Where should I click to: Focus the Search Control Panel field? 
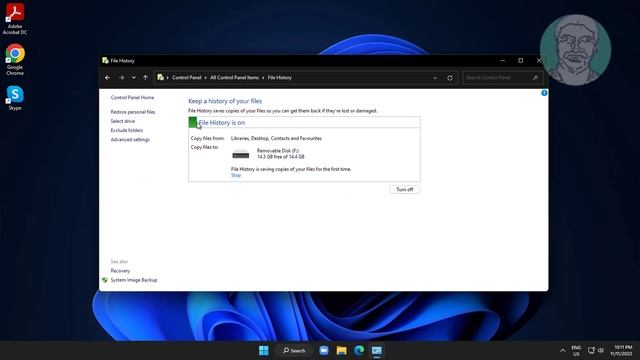coord(502,78)
